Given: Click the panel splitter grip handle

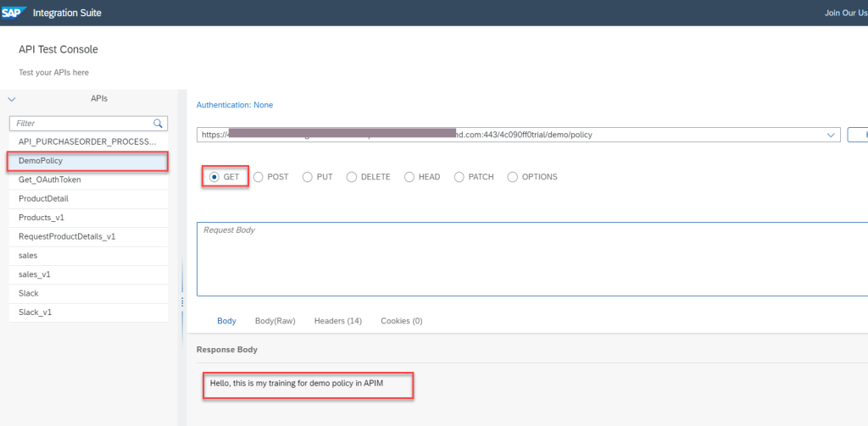Looking at the screenshot, I should click(181, 302).
